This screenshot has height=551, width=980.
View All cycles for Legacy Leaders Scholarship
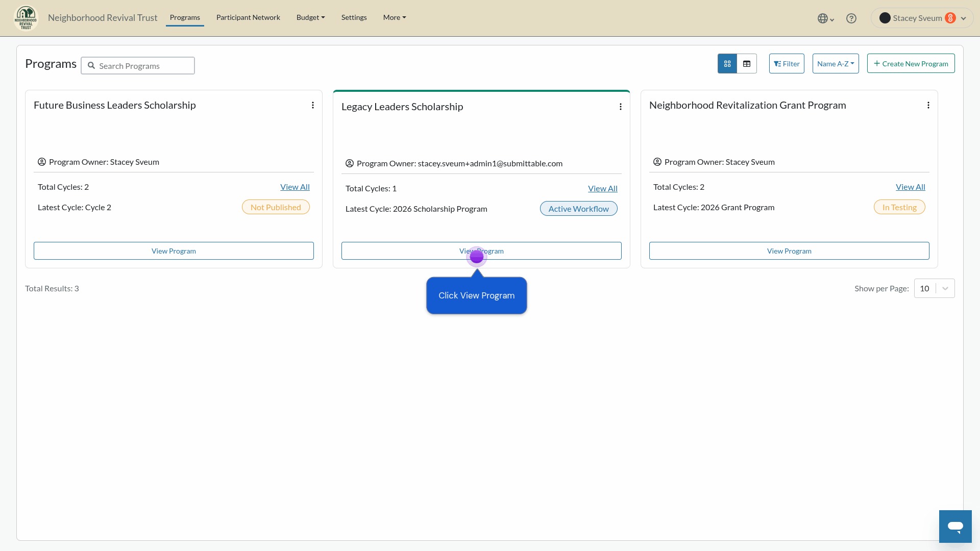602,189
